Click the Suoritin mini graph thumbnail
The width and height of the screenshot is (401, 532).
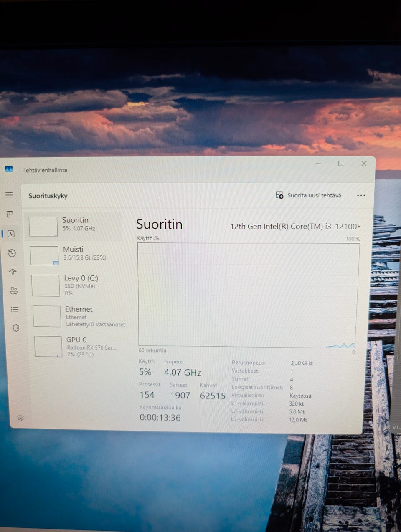click(43, 226)
